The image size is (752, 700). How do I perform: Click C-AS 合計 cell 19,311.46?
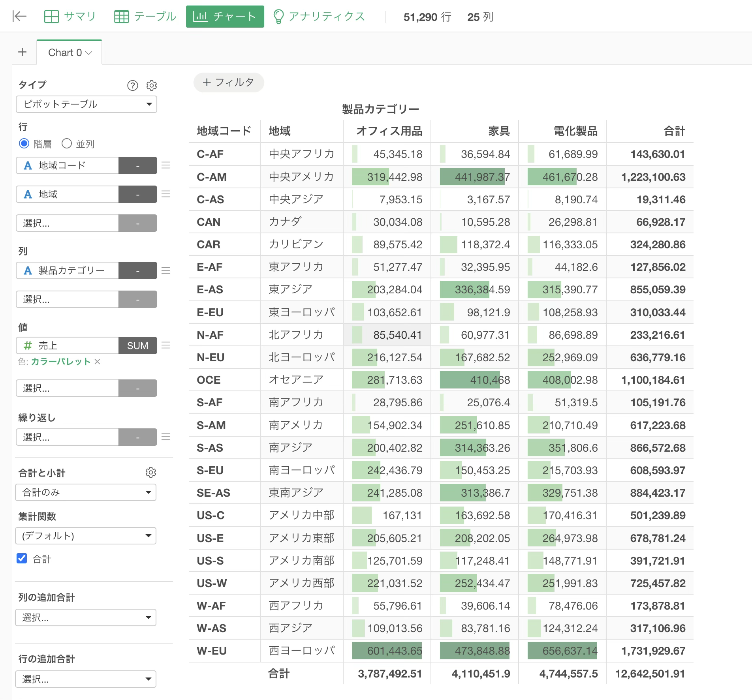(x=650, y=199)
